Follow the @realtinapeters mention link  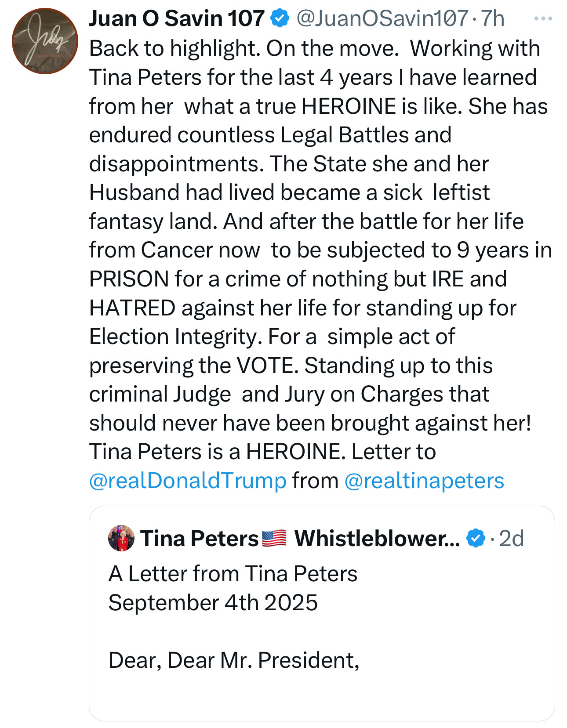(x=424, y=481)
